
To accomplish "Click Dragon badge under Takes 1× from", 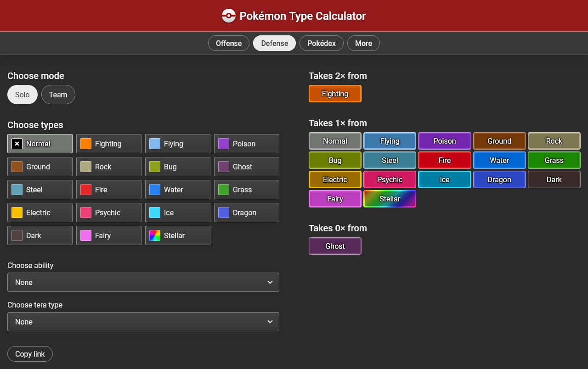I will (x=499, y=179).
